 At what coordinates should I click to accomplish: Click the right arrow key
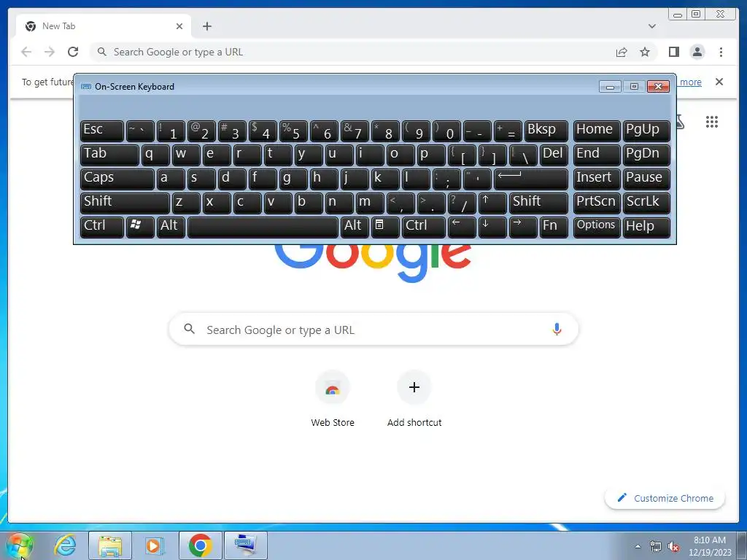pos(522,227)
